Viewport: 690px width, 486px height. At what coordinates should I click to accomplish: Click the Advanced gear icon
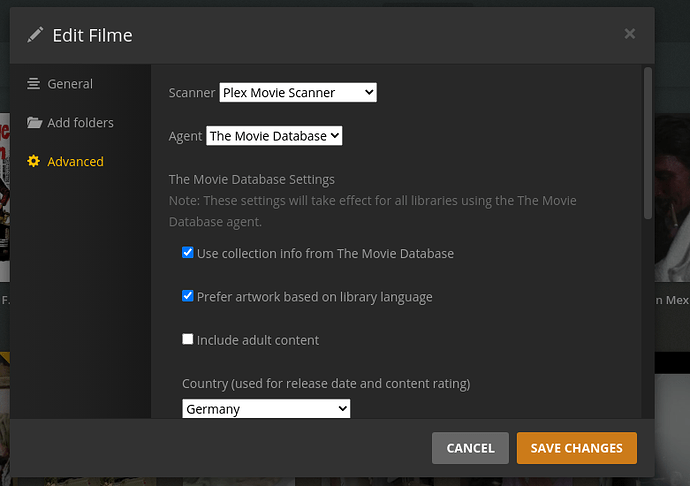point(34,162)
